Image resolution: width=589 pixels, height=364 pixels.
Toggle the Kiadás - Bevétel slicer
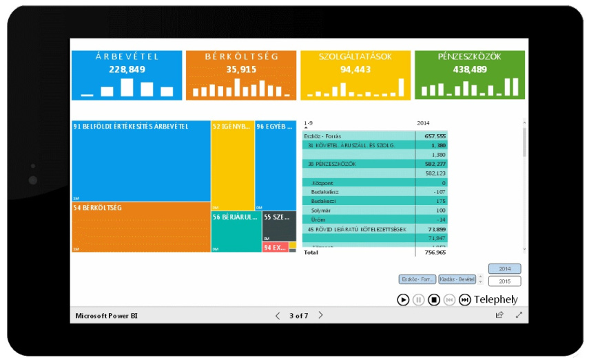pos(457,279)
